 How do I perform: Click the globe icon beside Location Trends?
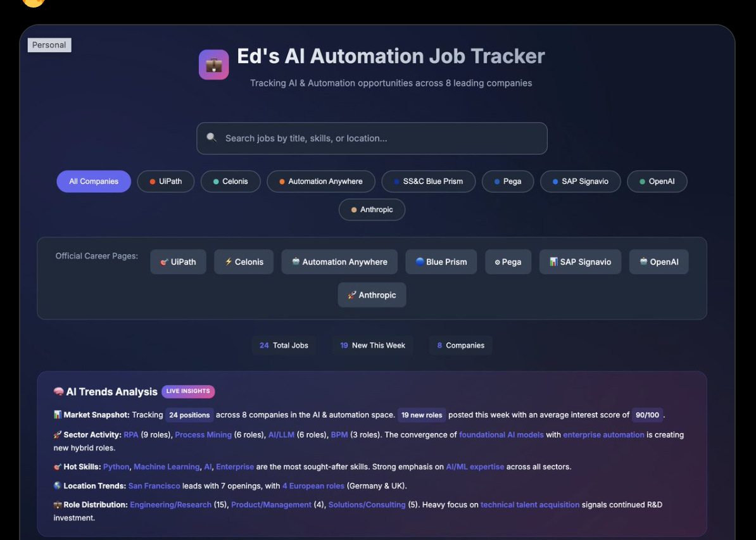point(58,486)
